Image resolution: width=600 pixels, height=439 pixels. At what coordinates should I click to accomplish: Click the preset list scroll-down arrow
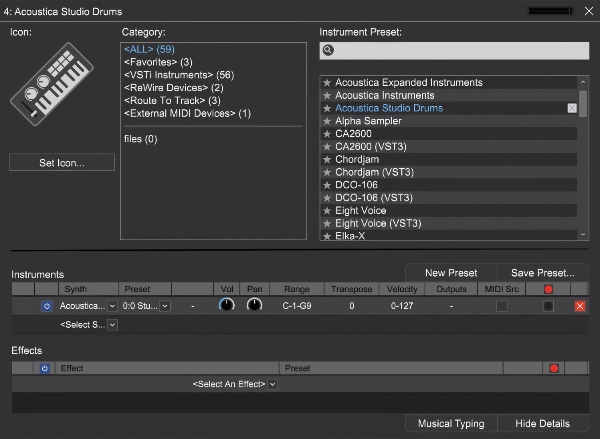coord(583,234)
